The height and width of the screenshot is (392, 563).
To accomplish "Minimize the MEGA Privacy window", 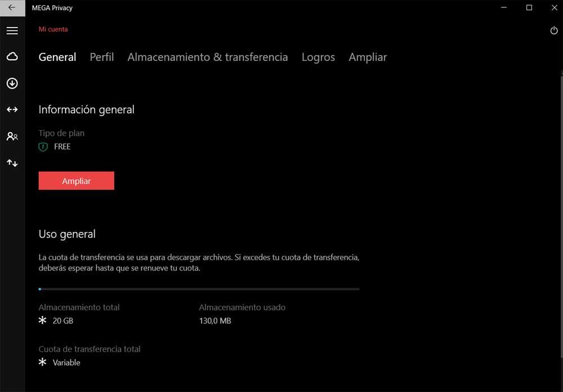I will 504,7.
